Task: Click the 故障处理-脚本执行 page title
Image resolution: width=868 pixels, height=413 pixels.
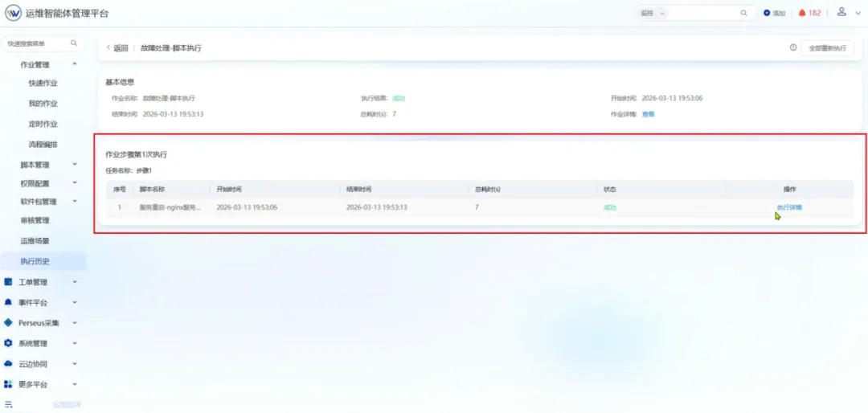Action: [171, 48]
